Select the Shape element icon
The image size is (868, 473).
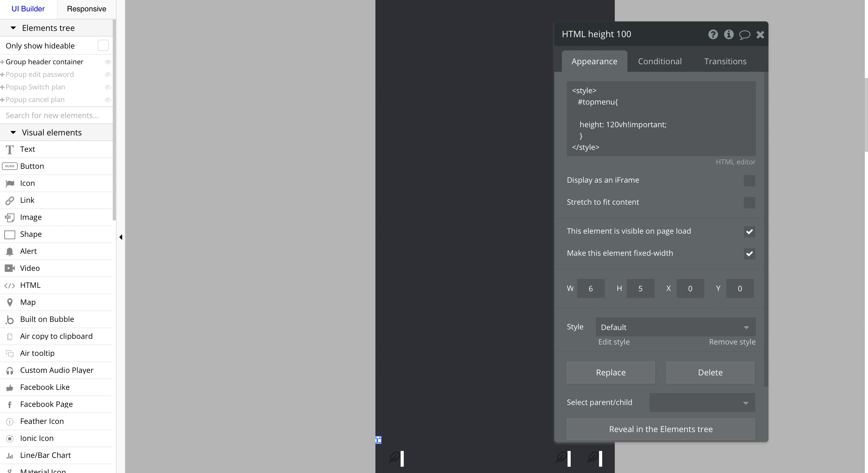(10, 235)
